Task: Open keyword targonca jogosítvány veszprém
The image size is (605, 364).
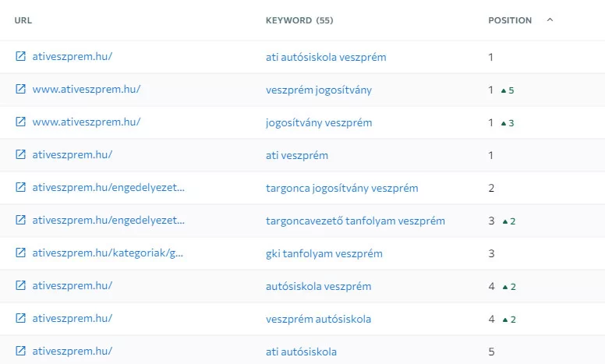Action: coord(341,188)
